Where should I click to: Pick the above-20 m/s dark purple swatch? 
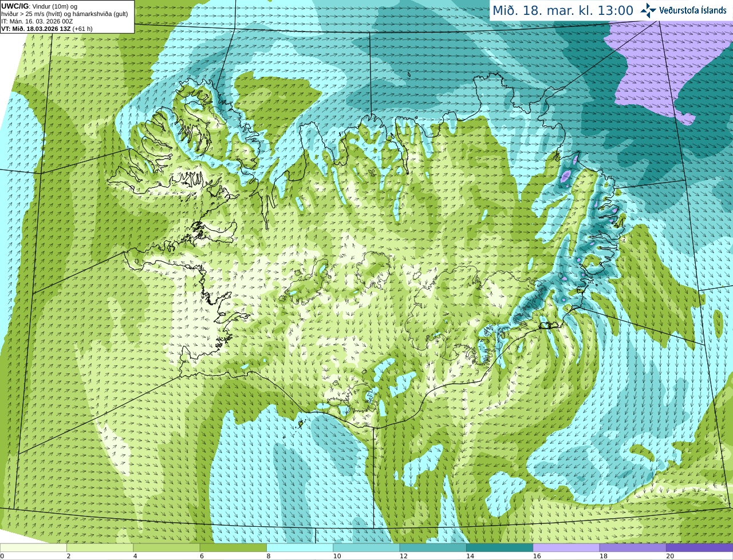(x=699, y=547)
